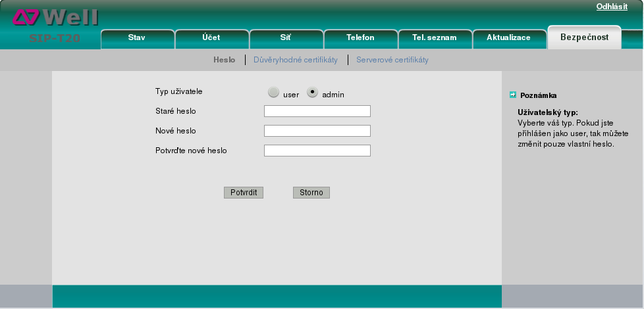This screenshot has width=644, height=309.
Task: Focus the Potvrďte nové heslo field
Action: (x=317, y=151)
